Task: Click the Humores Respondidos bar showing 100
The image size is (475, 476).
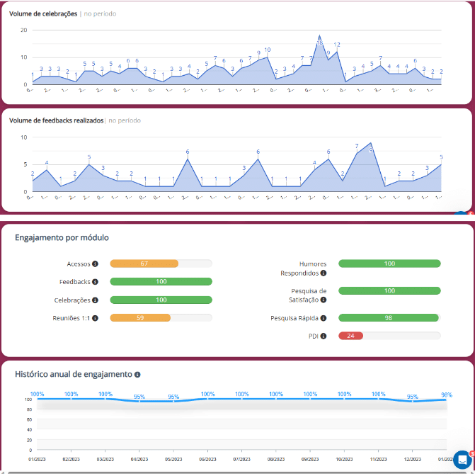Action: coord(389,263)
